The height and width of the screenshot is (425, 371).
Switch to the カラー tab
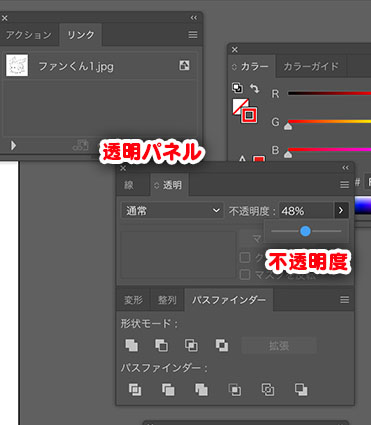[251, 67]
